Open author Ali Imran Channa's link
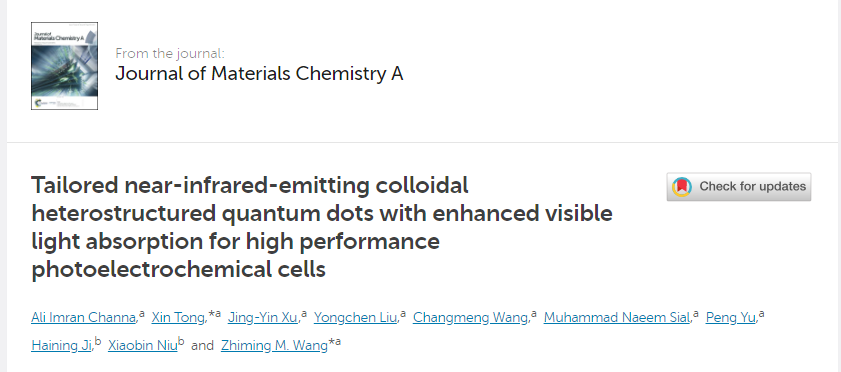Viewport: 841px width, 372px height. [x=84, y=318]
